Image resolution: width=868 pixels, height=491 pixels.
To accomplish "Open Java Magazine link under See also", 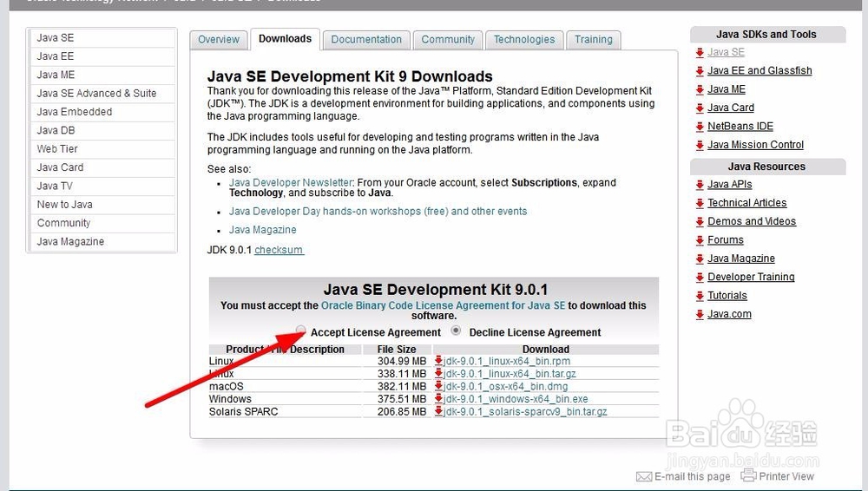I will point(262,230).
